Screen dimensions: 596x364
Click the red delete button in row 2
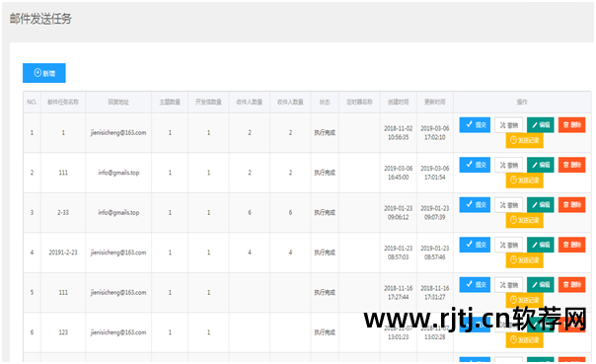[571, 165]
